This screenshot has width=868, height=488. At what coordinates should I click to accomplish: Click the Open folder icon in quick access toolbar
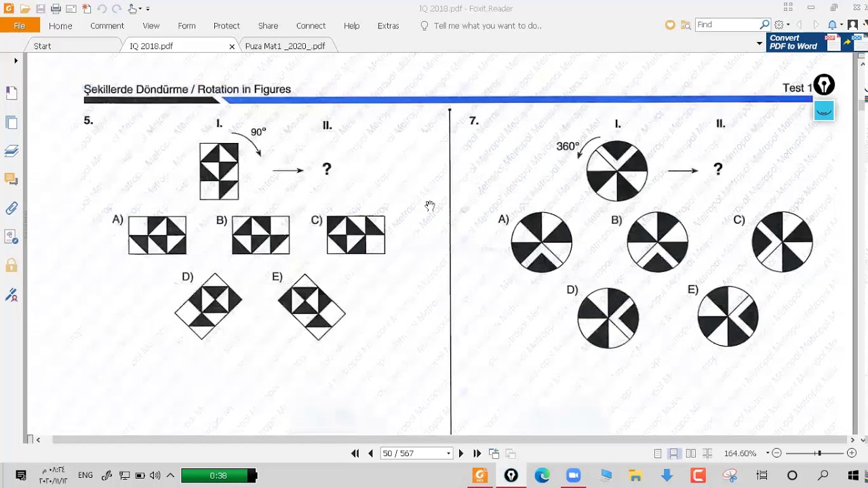click(x=25, y=9)
